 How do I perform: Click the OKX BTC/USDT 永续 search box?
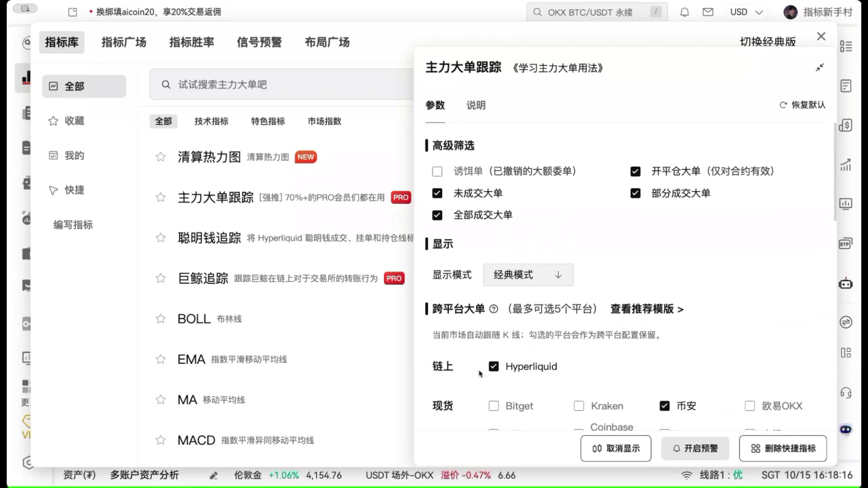pyautogui.click(x=597, y=12)
